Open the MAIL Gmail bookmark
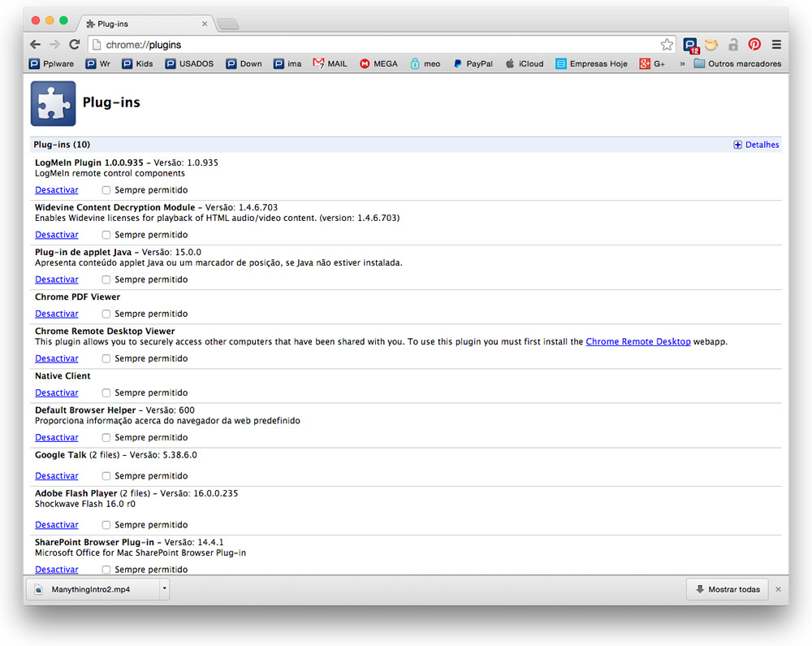The height and width of the screenshot is (646, 812). (x=330, y=63)
